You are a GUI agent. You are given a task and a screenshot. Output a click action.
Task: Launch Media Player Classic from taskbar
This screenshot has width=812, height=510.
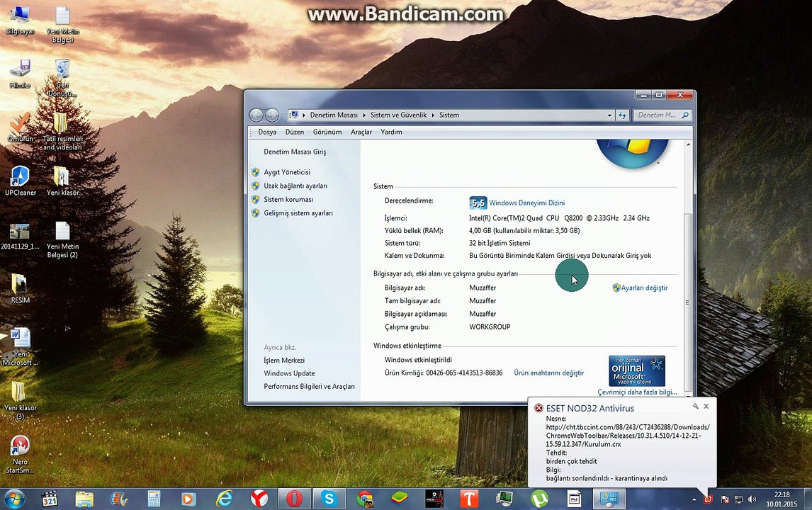pos(50,499)
